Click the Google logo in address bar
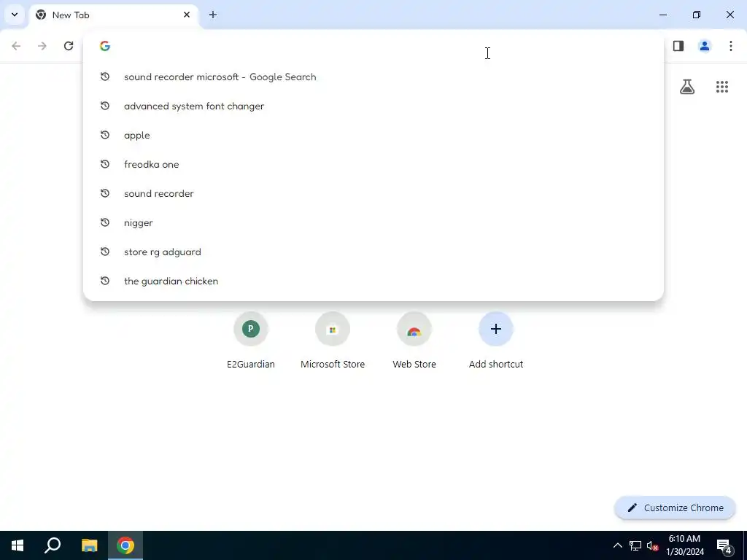The width and height of the screenshot is (747, 560). coord(105,46)
